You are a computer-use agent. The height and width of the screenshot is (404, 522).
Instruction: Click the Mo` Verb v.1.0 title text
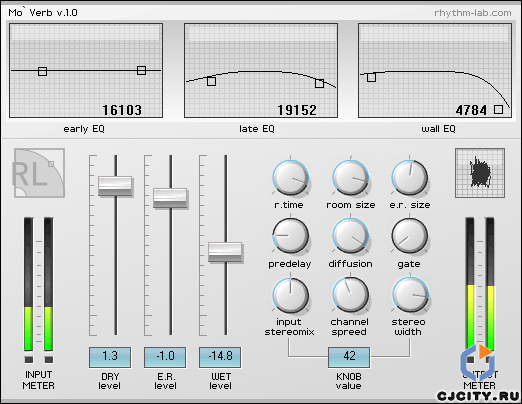[x=43, y=13]
